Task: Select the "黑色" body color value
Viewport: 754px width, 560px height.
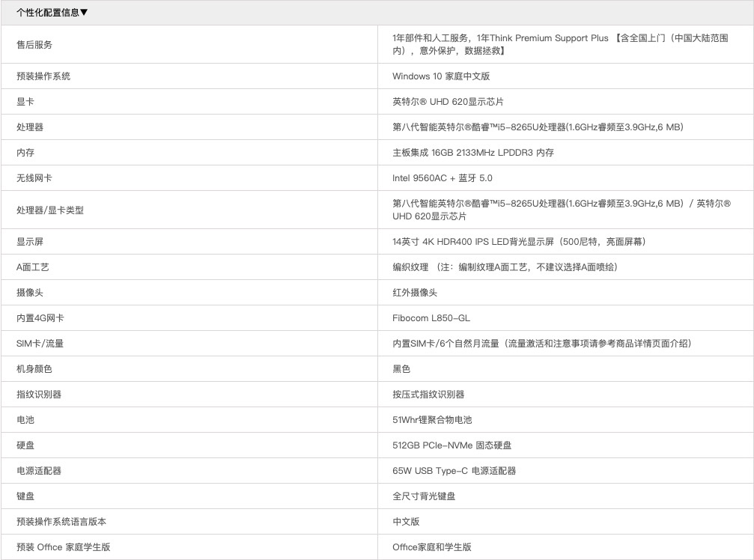Action: coord(401,368)
